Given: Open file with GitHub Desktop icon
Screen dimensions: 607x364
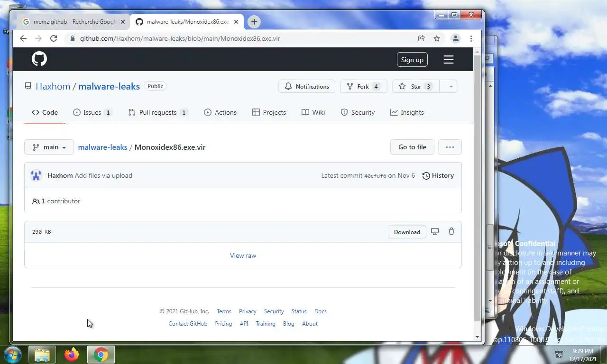Looking at the screenshot, I should [435, 232].
